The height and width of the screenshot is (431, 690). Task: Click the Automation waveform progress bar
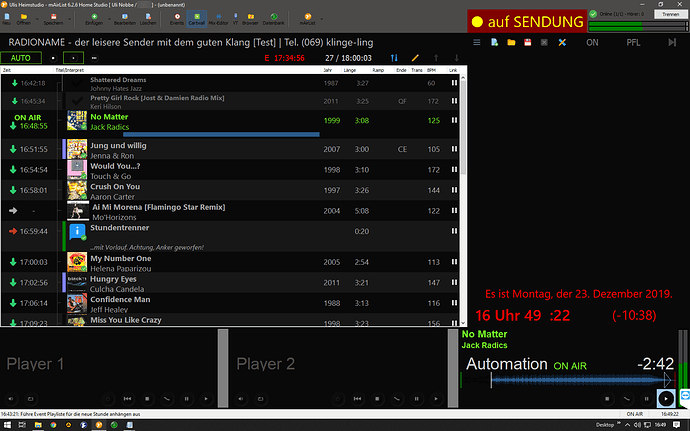pos(560,382)
